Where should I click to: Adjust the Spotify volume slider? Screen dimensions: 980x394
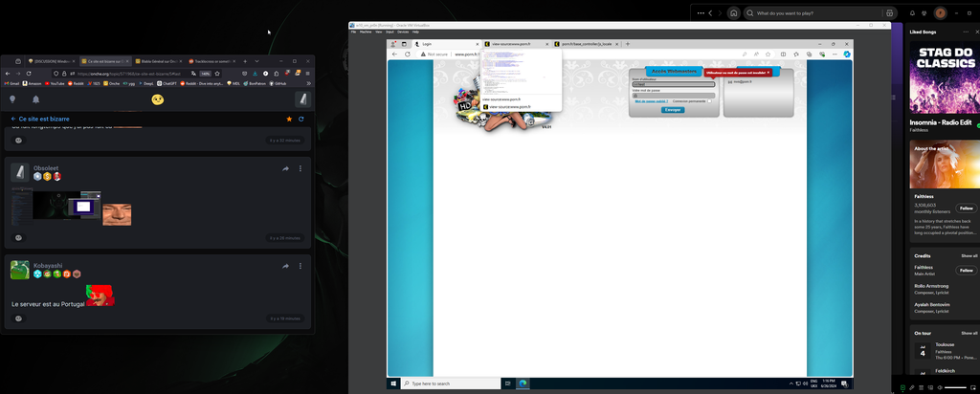(x=954, y=387)
